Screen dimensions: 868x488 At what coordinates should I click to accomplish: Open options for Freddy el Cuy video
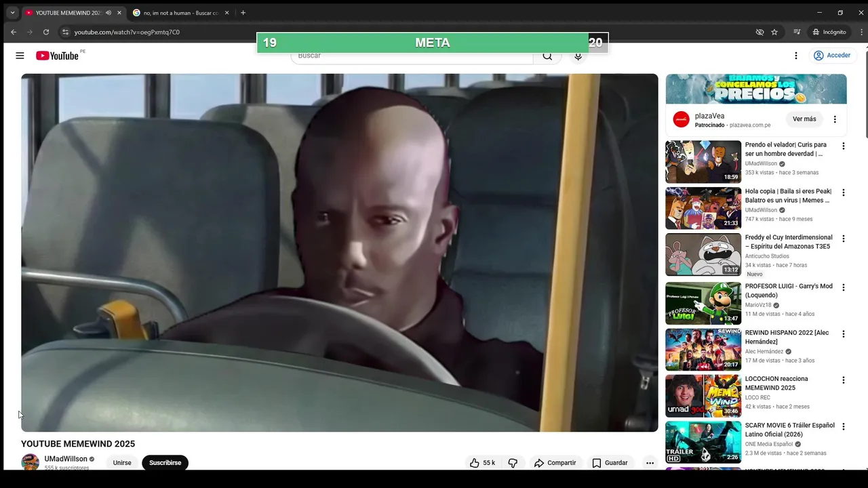point(844,239)
